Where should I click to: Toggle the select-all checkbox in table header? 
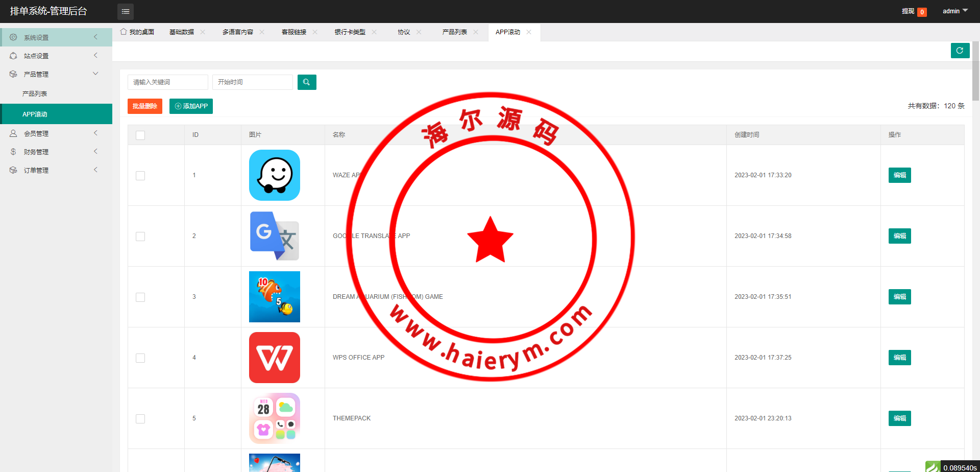(140, 135)
